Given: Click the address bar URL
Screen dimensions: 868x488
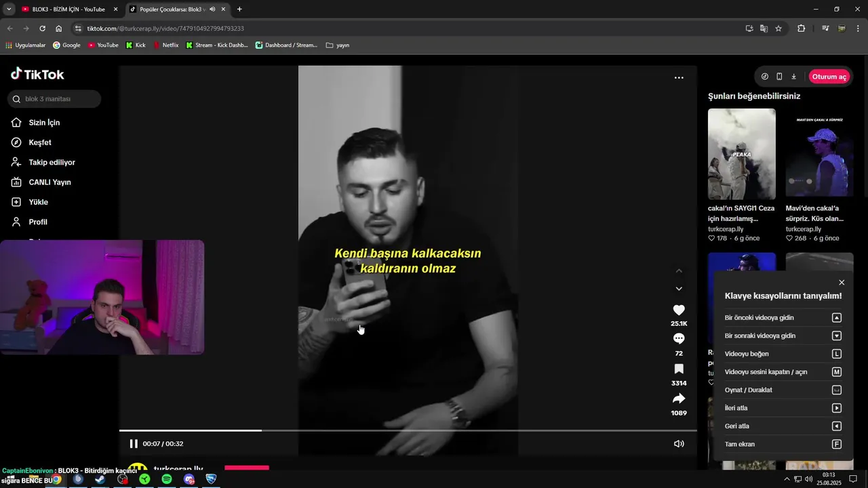Looking at the screenshot, I should tap(165, 28).
